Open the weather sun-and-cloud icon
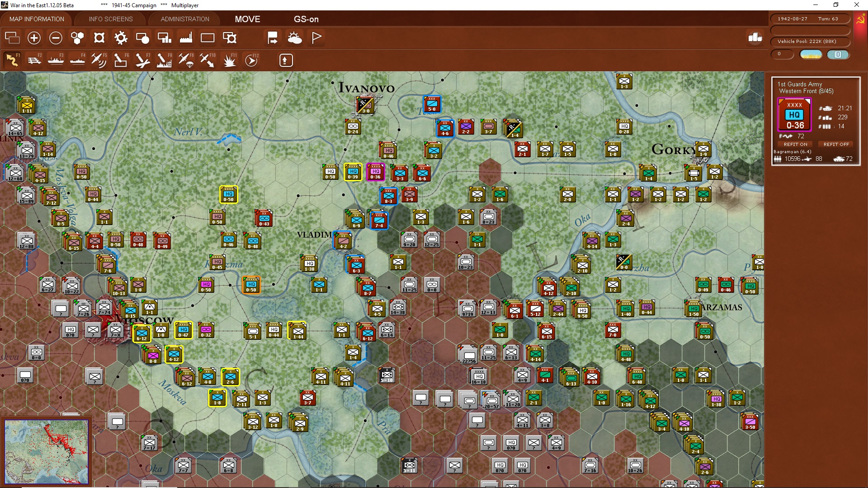Screen dimensions: 868x488 (295, 38)
